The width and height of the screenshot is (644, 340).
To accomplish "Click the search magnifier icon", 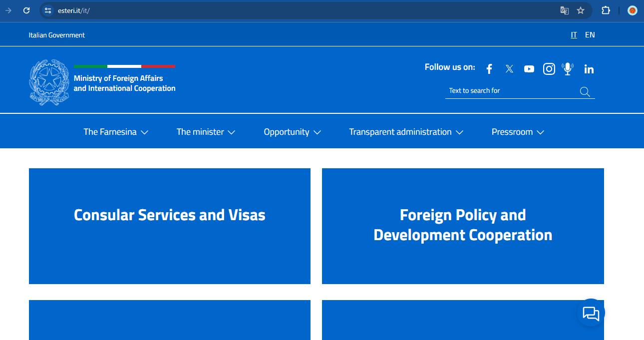I will [585, 91].
